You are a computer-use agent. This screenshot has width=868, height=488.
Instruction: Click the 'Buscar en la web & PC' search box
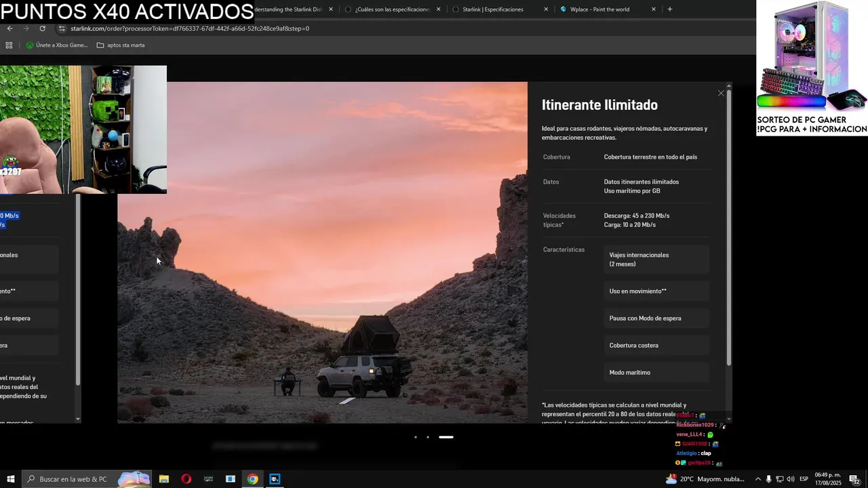pos(86,479)
